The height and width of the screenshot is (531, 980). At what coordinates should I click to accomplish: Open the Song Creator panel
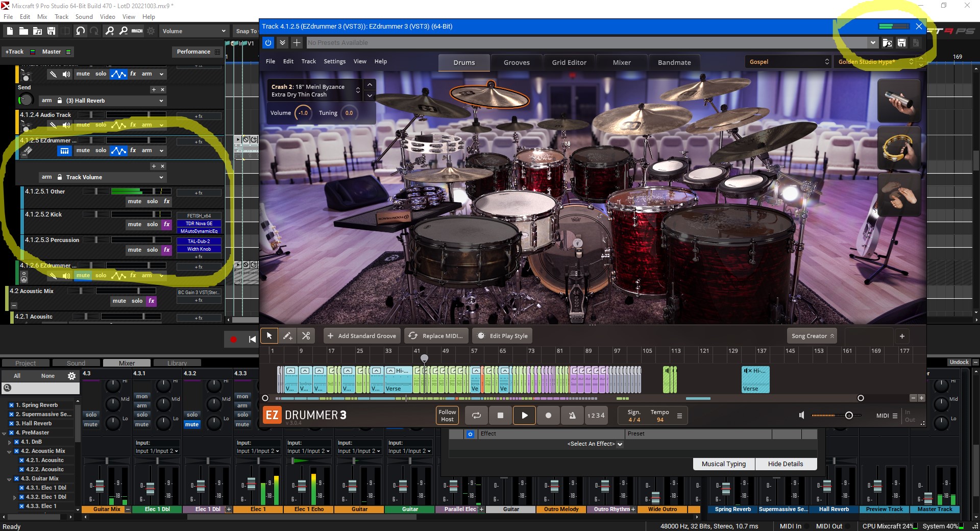tap(812, 335)
